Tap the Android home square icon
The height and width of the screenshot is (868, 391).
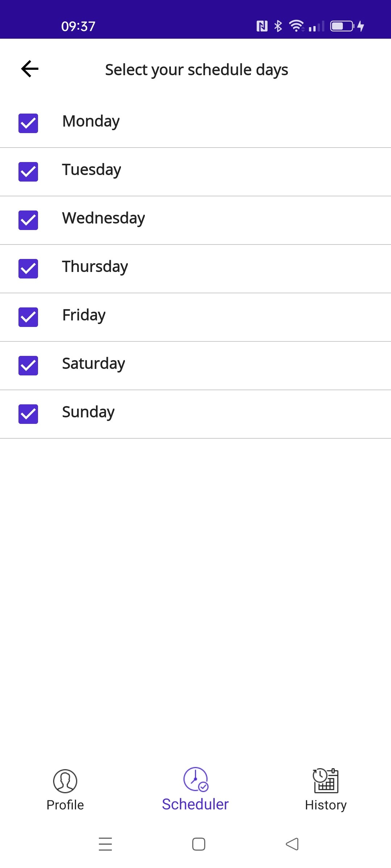tap(199, 844)
